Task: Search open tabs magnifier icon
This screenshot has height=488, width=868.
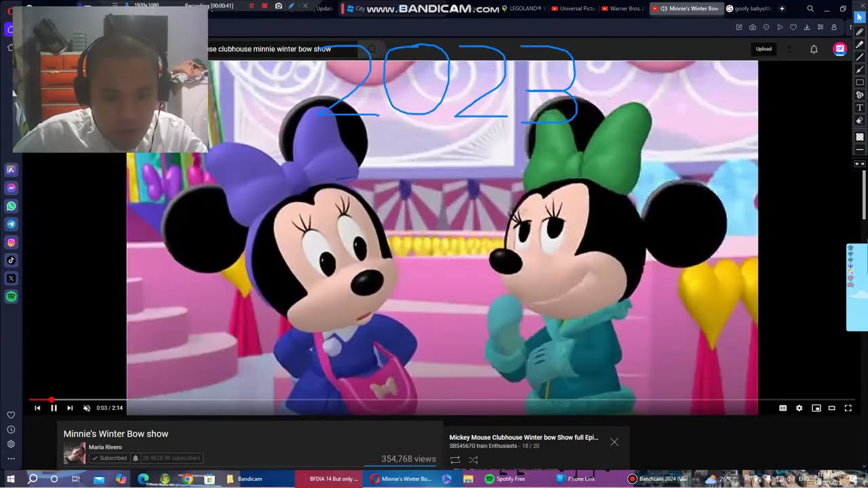Action: (x=810, y=8)
